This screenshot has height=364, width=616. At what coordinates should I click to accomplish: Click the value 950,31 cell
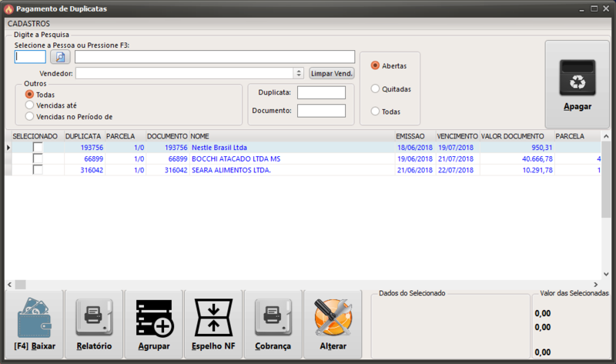[x=517, y=148]
